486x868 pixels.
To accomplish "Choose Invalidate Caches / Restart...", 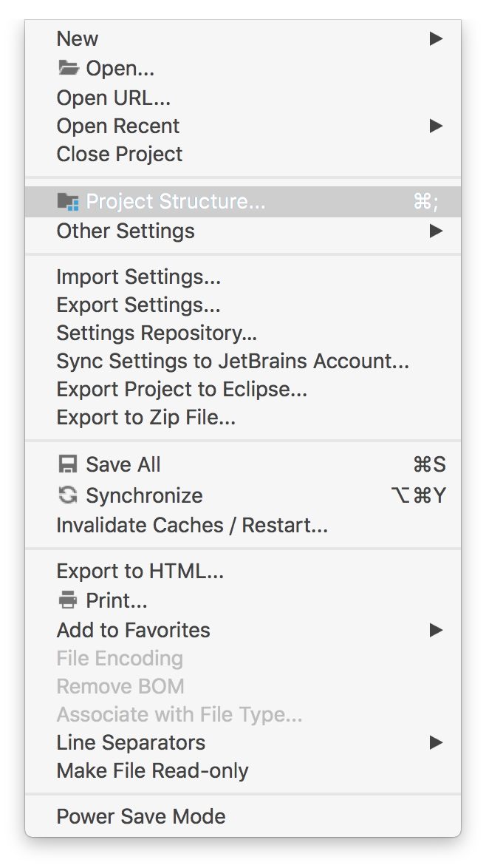I will [x=243, y=526].
